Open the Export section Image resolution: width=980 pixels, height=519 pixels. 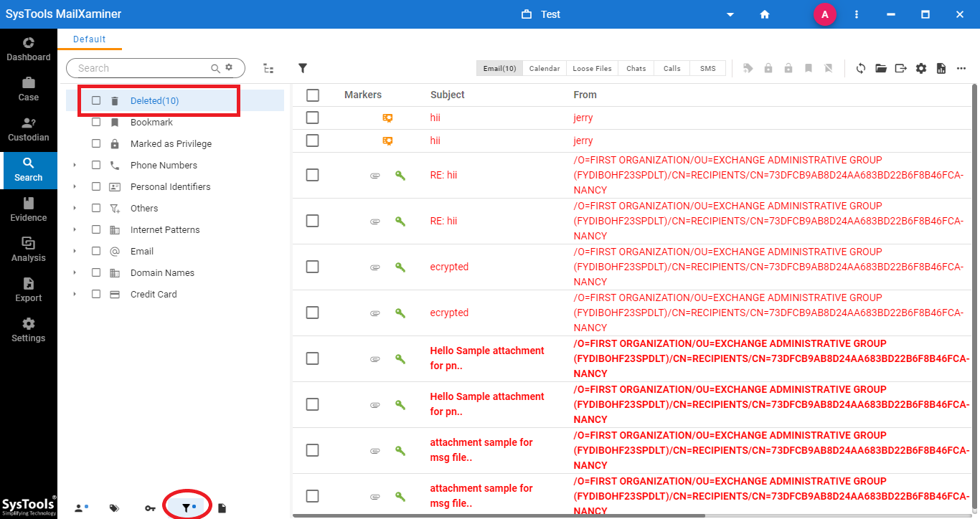[29, 290]
